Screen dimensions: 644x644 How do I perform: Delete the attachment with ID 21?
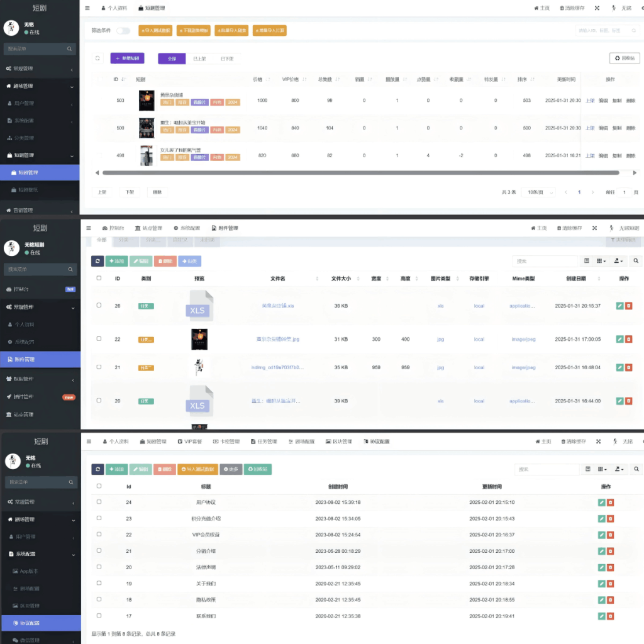click(628, 367)
